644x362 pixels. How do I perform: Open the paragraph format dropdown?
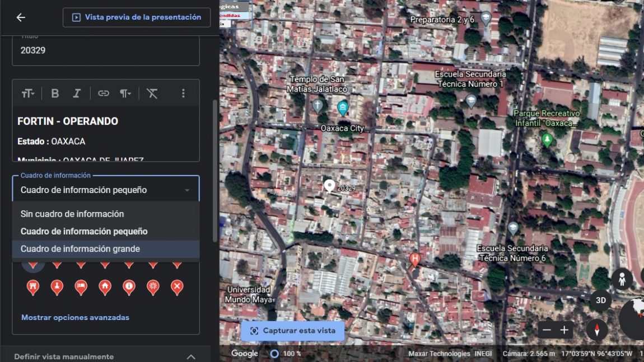coord(125,93)
